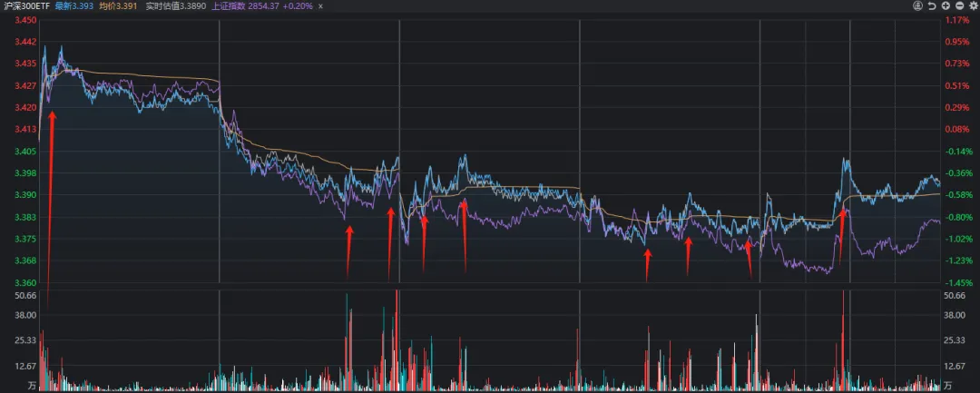Click the 1.17% top percent axis label
The image size is (980, 393).
(958, 20)
